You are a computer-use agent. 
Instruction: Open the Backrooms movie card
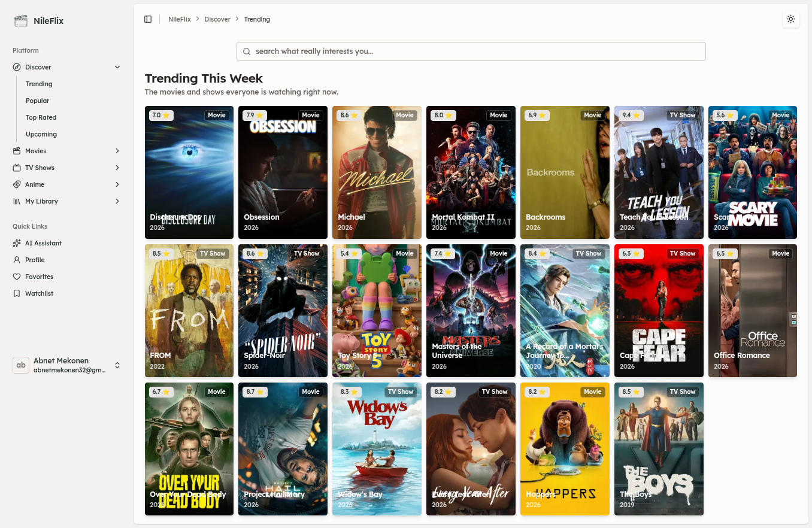[x=565, y=172]
